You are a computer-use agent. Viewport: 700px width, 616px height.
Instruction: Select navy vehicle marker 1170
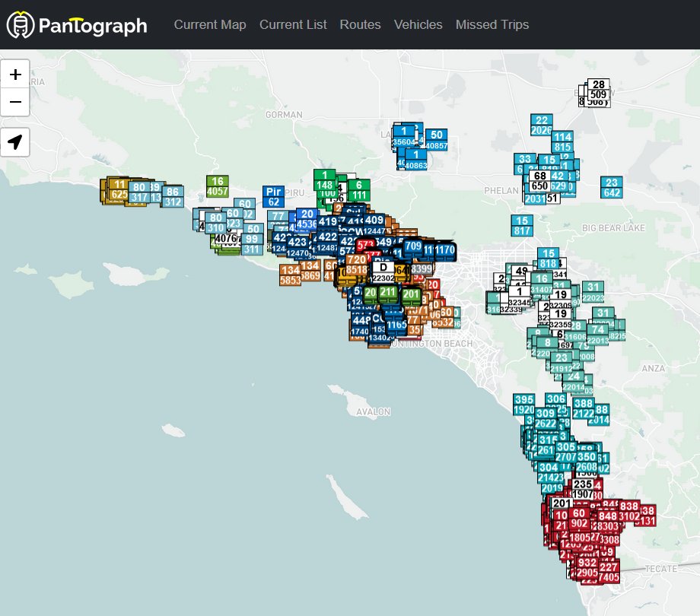[444, 249]
